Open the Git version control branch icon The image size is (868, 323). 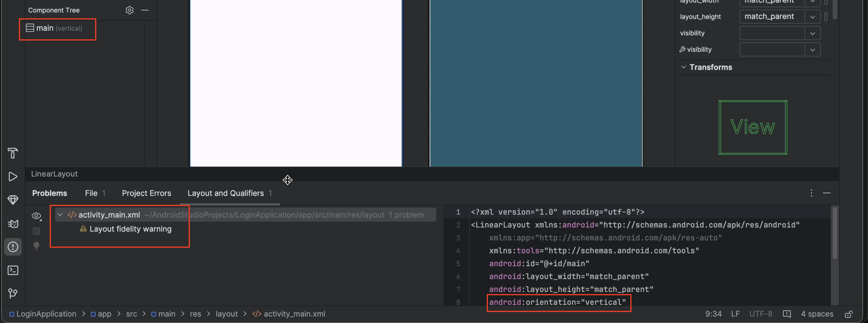coord(13,293)
